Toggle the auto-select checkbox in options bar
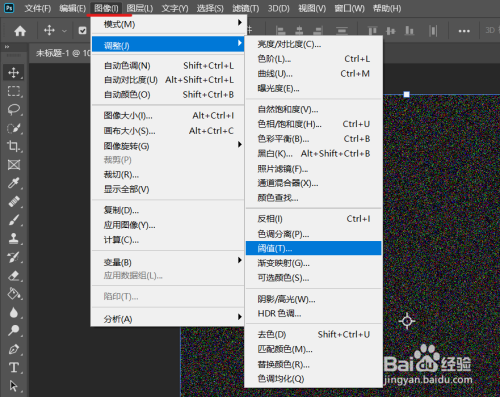 pos(82,31)
